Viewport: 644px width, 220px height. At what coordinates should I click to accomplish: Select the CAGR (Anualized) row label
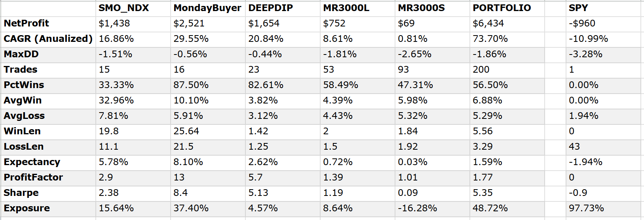click(x=48, y=39)
